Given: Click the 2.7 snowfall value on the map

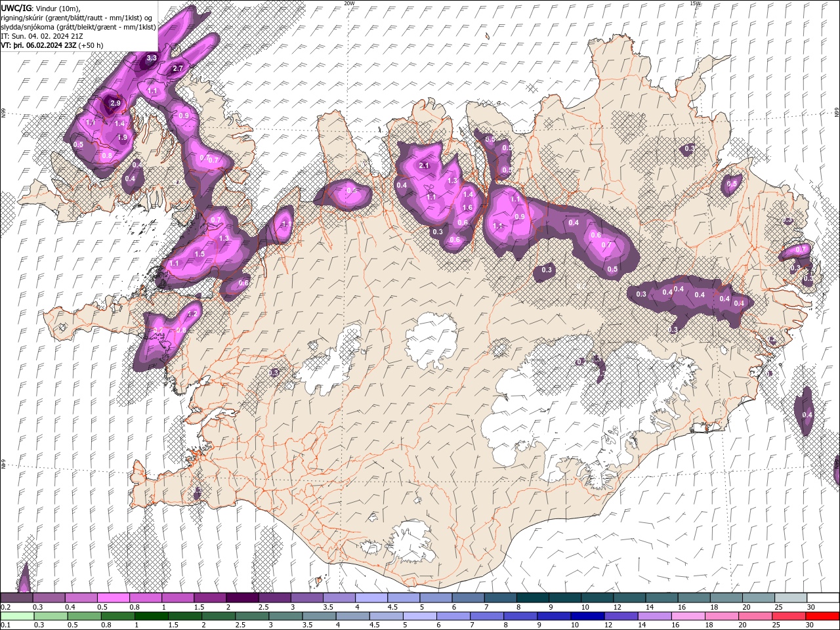Looking at the screenshot, I should coord(178,69).
